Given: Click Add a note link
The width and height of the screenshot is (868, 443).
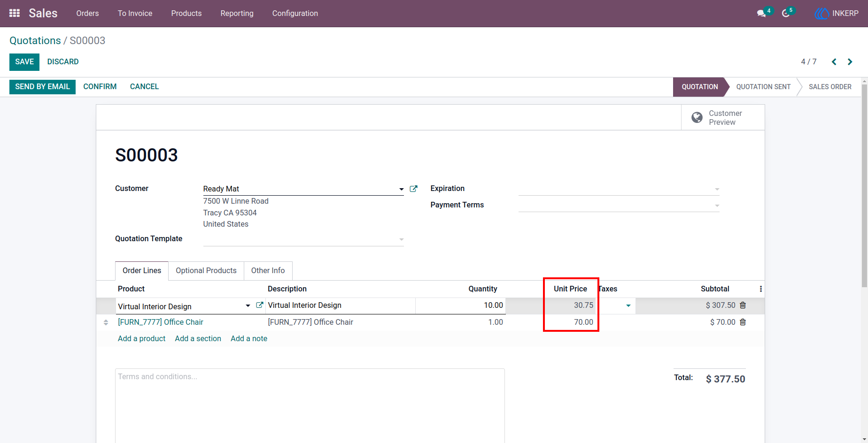Looking at the screenshot, I should point(249,339).
